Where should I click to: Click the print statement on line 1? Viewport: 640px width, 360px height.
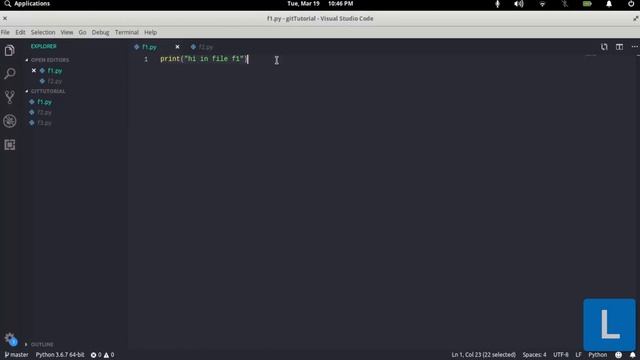click(x=203, y=59)
